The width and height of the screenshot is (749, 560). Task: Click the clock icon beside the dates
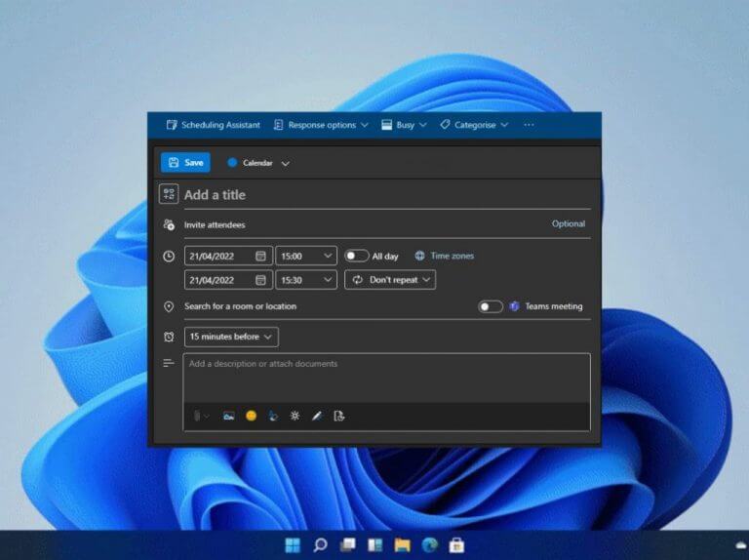(x=169, y=257)
